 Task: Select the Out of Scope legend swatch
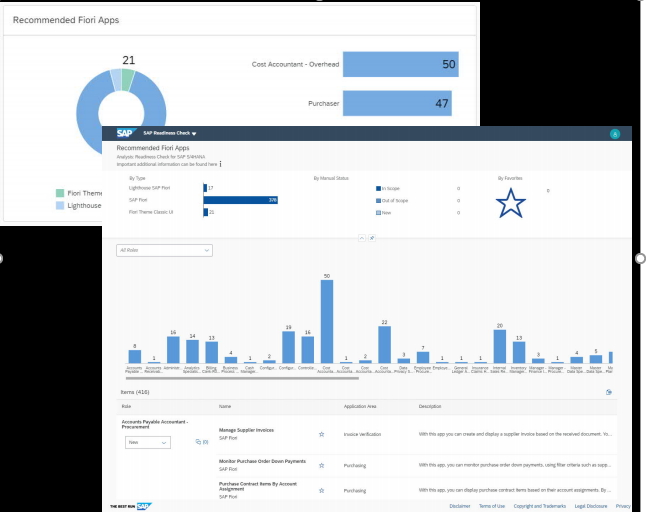[x=378, y=201]
